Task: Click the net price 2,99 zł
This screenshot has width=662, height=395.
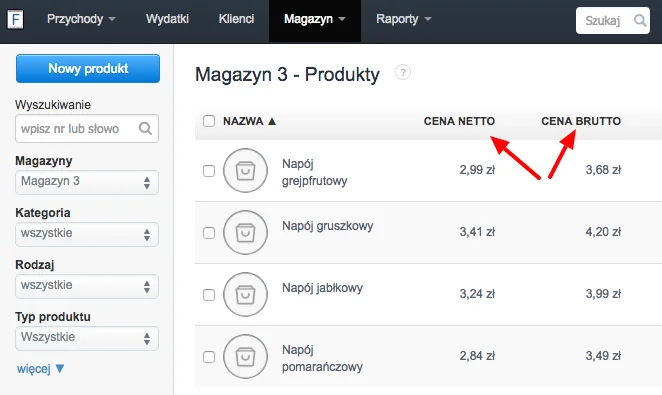Action: click(x=477, y=170)
